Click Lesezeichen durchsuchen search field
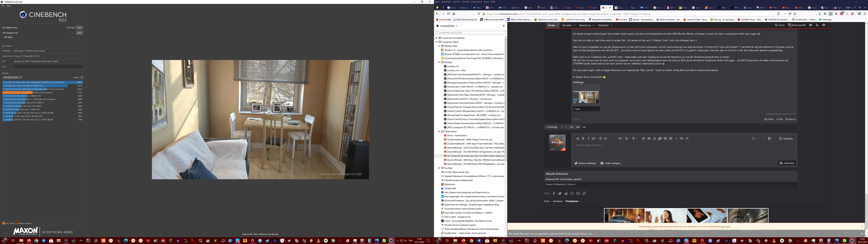The width and height of the screenshot is (868, 244). [x=470, y=33]
